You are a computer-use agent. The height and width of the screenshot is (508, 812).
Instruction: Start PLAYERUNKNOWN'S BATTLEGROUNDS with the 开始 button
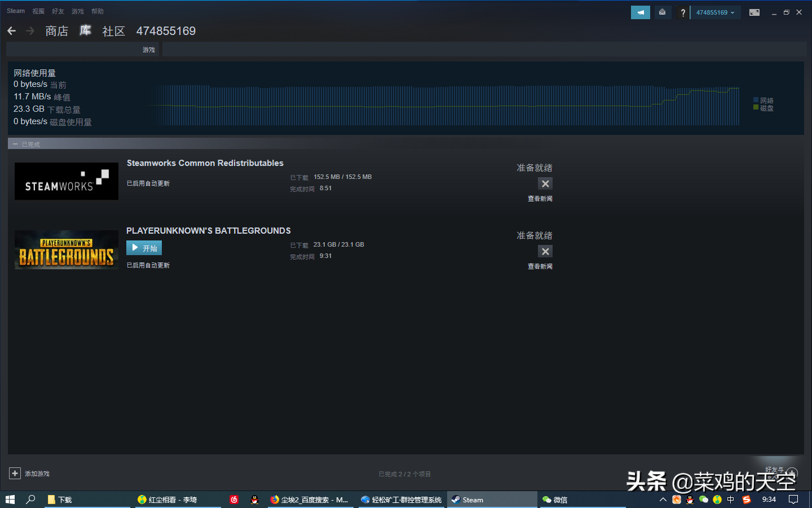[x=144, y=248]
